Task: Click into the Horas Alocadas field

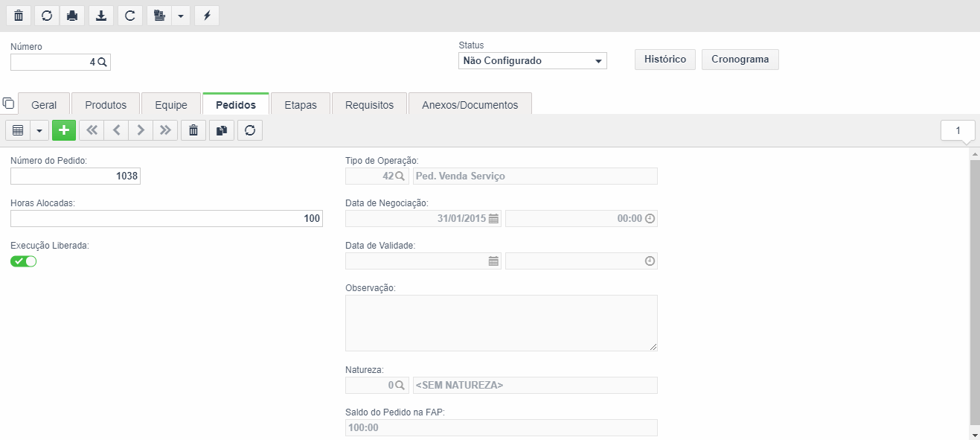Action: [167, 219]
